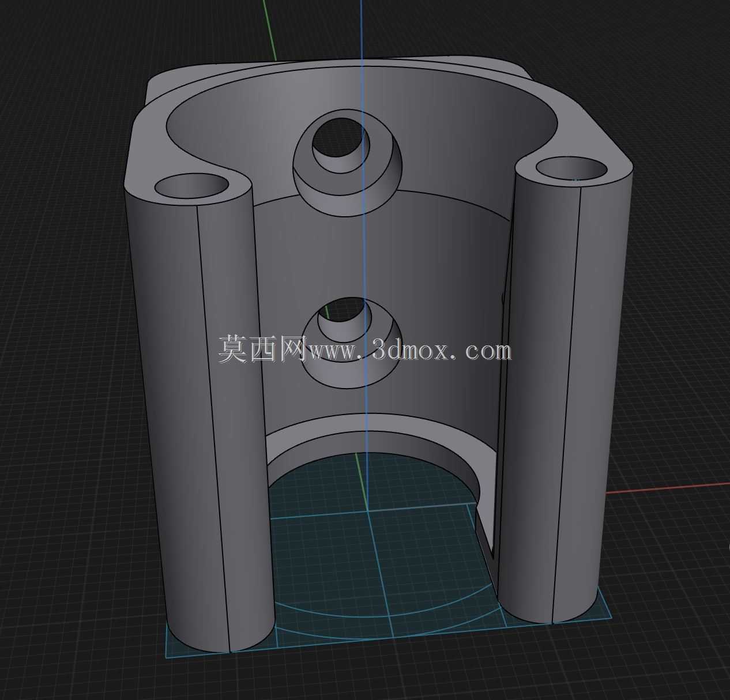
Task: Pick the hole atop the right cylindrical pillar
Action: coord(571,169)
